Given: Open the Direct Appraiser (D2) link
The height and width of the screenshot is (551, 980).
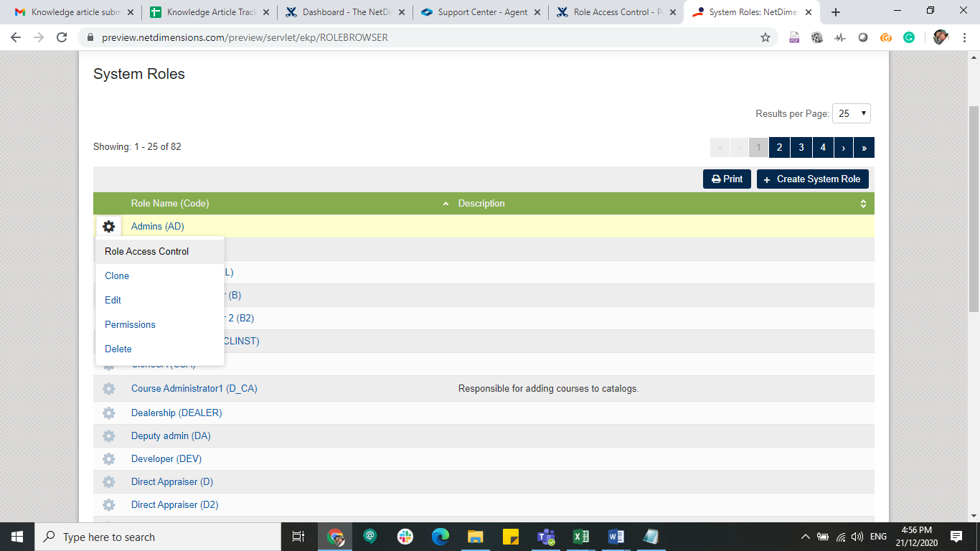Looking at the screenshot, I should coord(174,505).
